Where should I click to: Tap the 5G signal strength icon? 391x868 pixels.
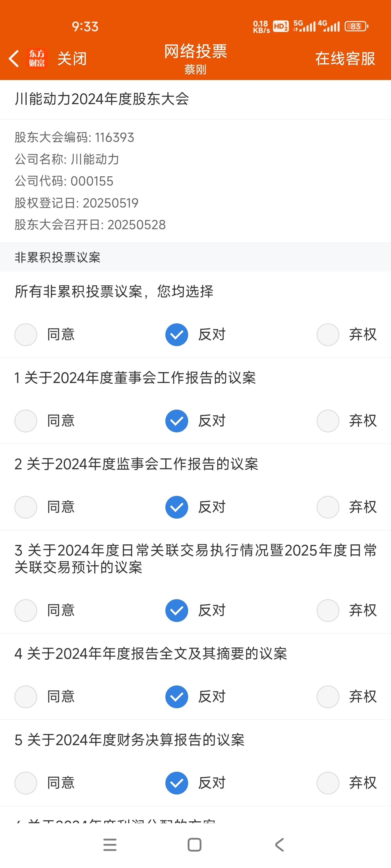tap(304, 26)
